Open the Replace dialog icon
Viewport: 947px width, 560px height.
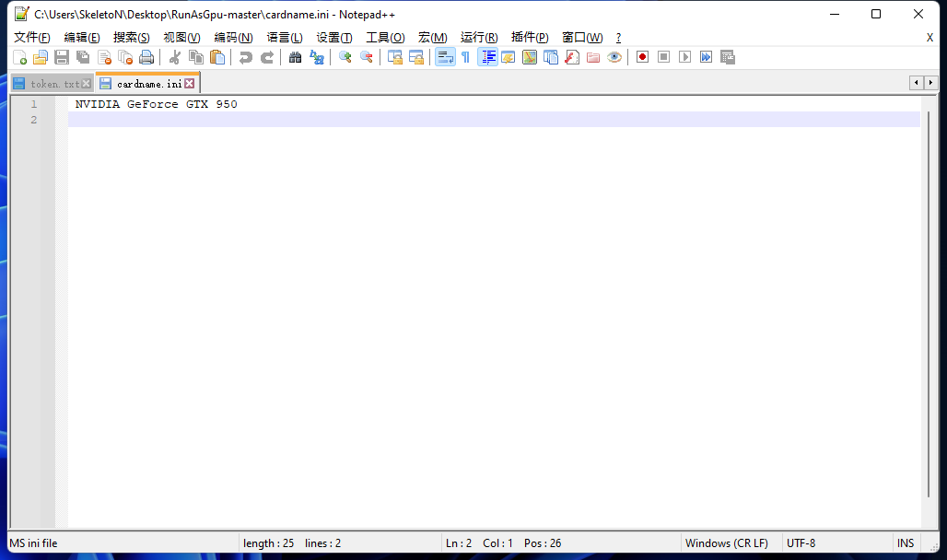[317, 57]
